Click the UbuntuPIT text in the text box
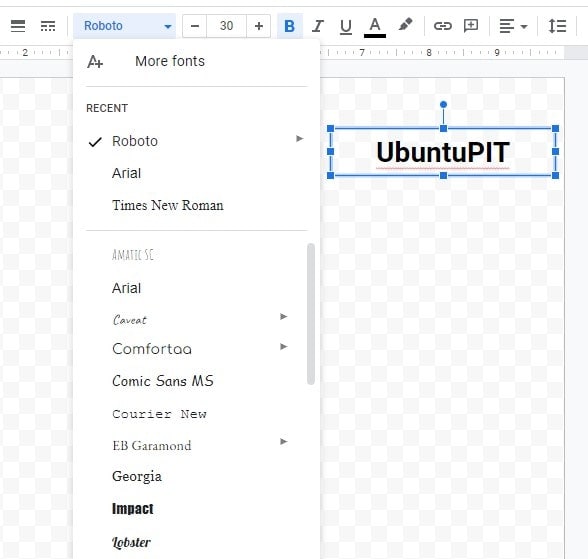Image resolution: width=588 pixels, height=559 pixels. pyautogui.click(x=443, y=152)
